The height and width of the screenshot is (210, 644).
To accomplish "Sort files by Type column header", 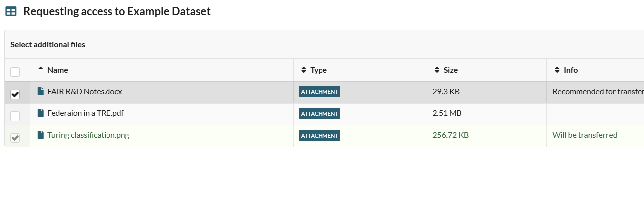I will (x=319, y=70).
